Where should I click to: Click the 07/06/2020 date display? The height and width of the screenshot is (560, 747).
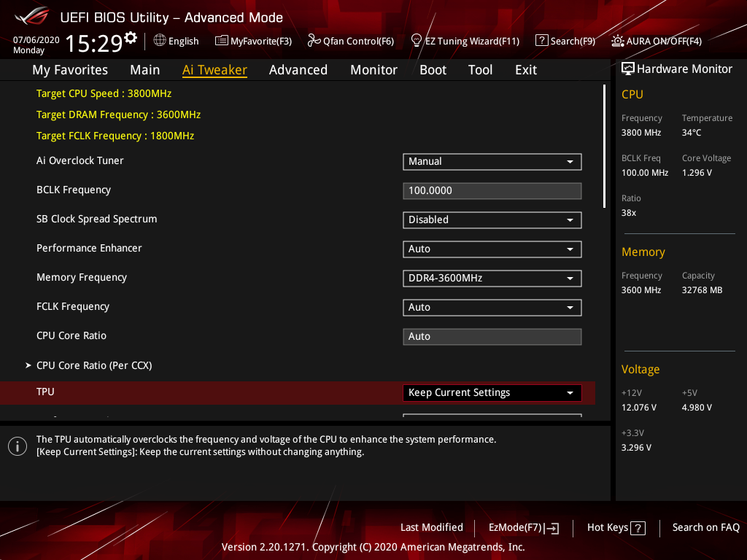(36, 40)
